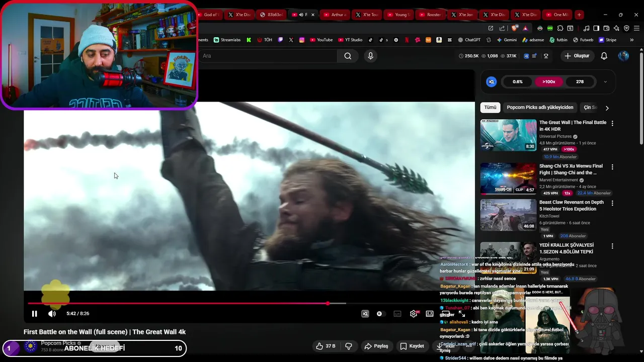Show more filter chips with right arrow
Image resolution: width=644 pixels, height=362 pixels.
click(x=607, y=108)
